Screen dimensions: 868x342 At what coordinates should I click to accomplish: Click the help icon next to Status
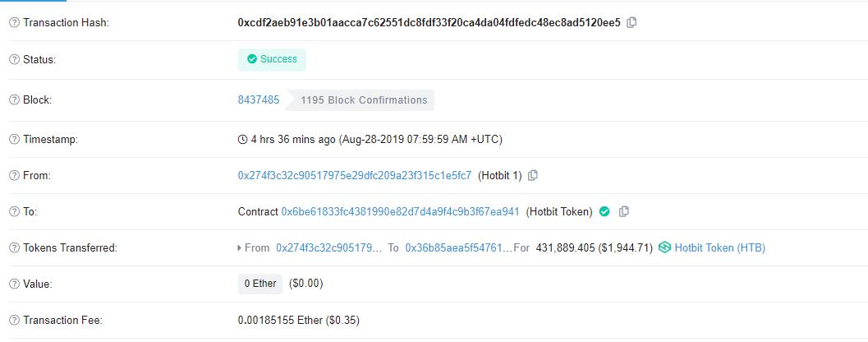click(15, 59)
